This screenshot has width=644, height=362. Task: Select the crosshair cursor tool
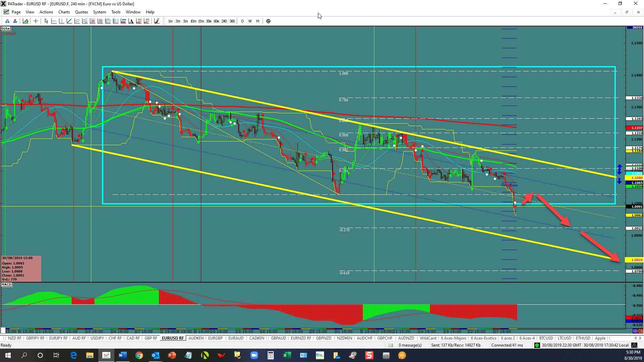(36, 21)
